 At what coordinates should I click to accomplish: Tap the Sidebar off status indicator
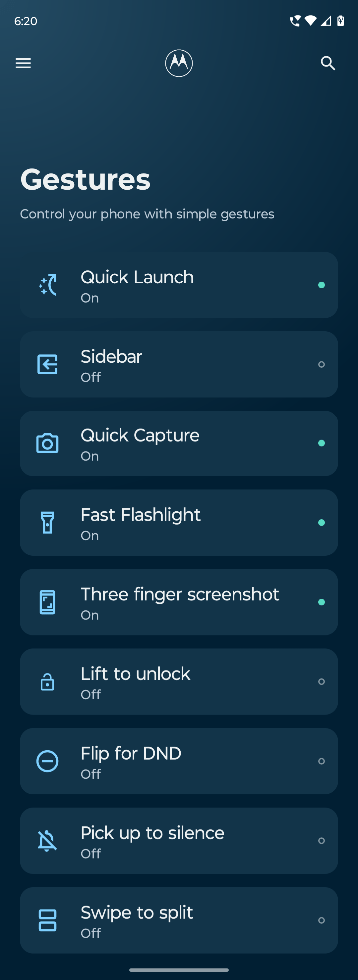pyautogui.click(x=322, y=364)
